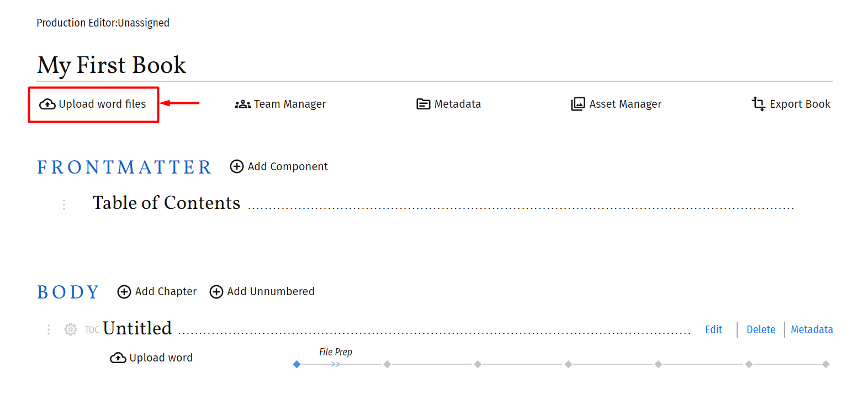Click the Export Book crop icon
This screenshot has width=868, height=409.
758,104
